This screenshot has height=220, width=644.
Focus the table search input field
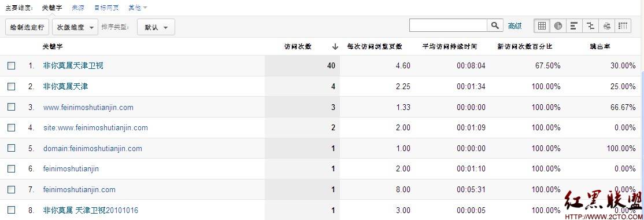[x=449, y=25]
